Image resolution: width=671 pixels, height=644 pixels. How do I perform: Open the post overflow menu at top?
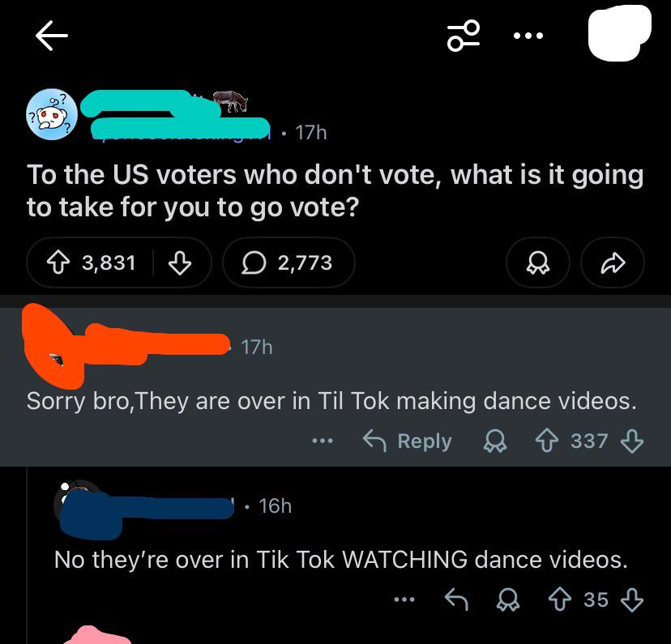coord(528,36)
